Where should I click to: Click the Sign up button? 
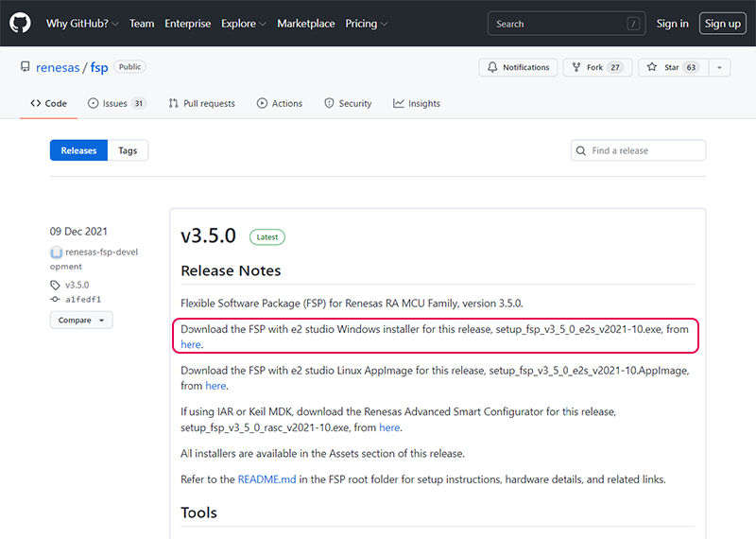pos(722,23)
